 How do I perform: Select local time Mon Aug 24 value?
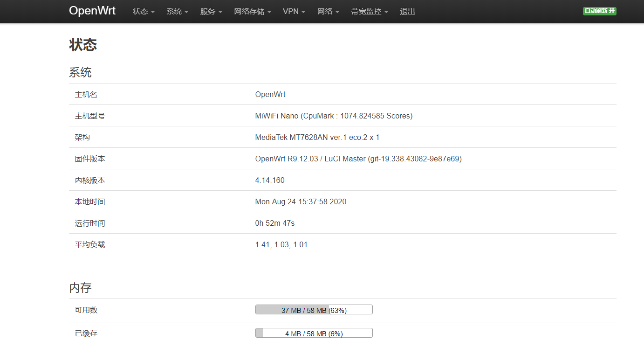[x=301, y=202]
